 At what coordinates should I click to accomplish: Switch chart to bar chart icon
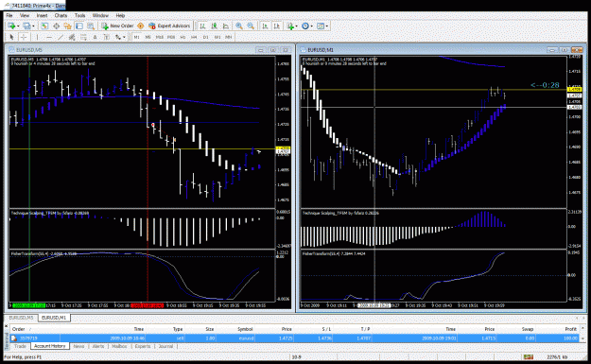[x=202, y=26]
